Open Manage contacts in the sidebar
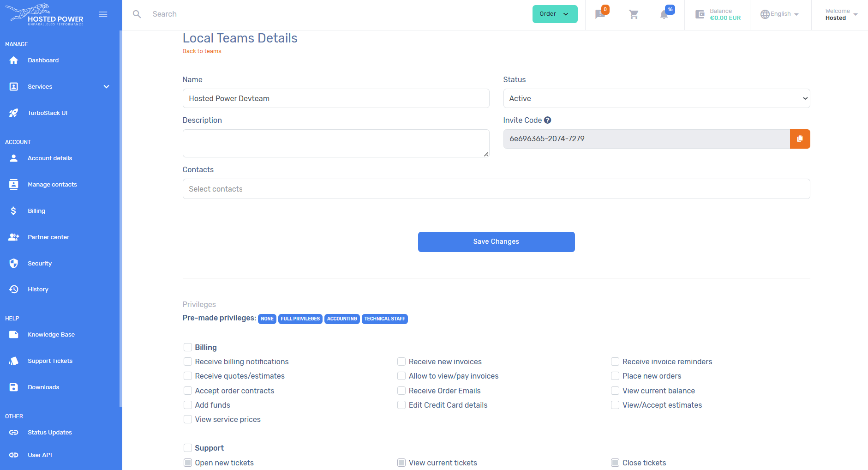This screenshot has height=470, width=868. 52,185
